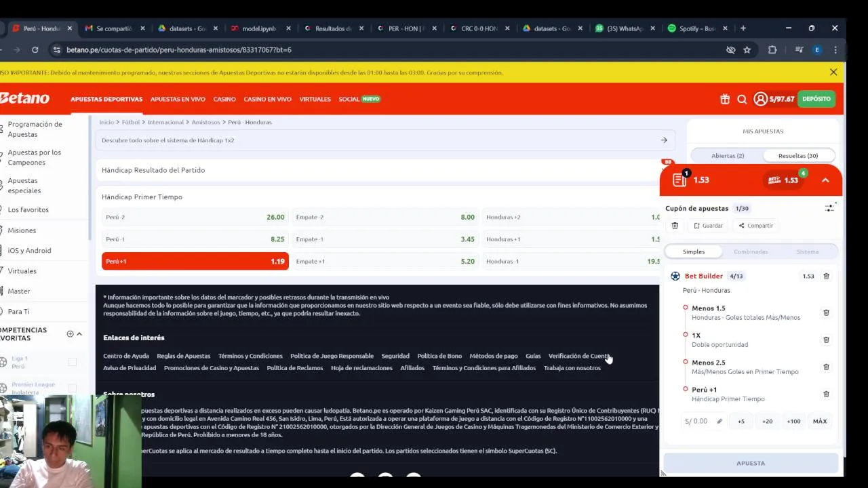Check the Premier League Inglaterra checkbox
868x488 pixels.
(72, 388)
